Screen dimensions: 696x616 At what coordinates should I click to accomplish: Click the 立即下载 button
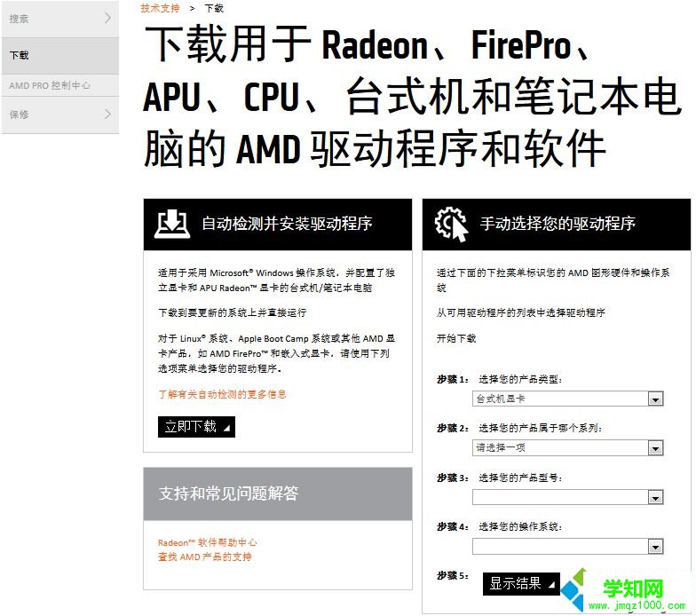tap(197, 427)
